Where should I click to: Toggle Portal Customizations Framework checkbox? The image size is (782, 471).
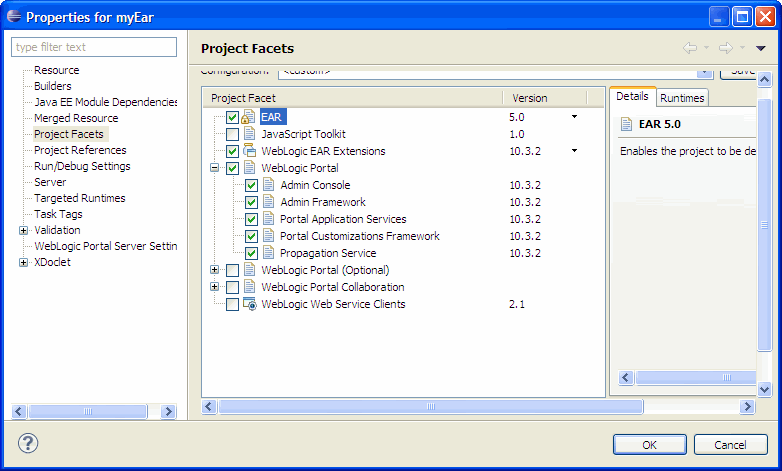[251, 236]
